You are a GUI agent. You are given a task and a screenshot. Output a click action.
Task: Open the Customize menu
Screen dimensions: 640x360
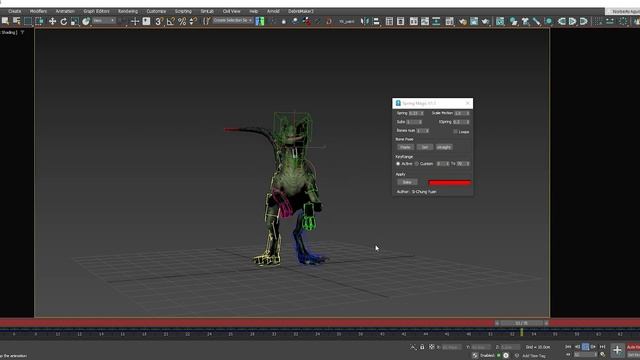click(x=156, y=11)
